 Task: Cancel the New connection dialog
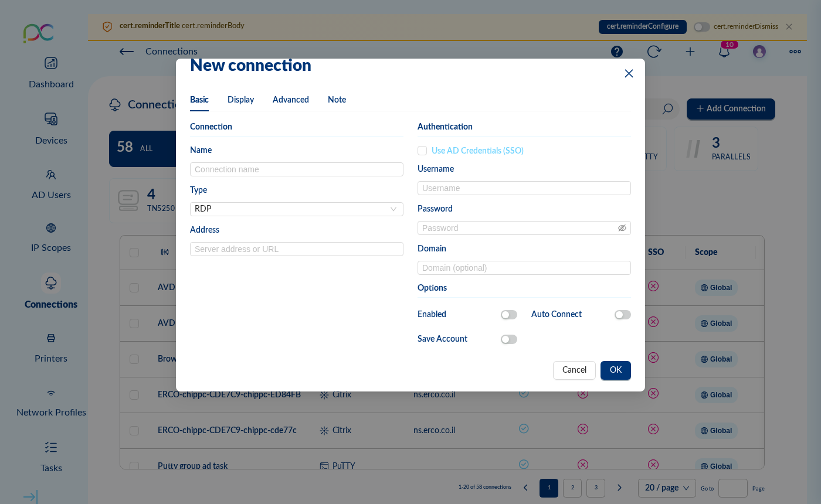click(574, 370)
